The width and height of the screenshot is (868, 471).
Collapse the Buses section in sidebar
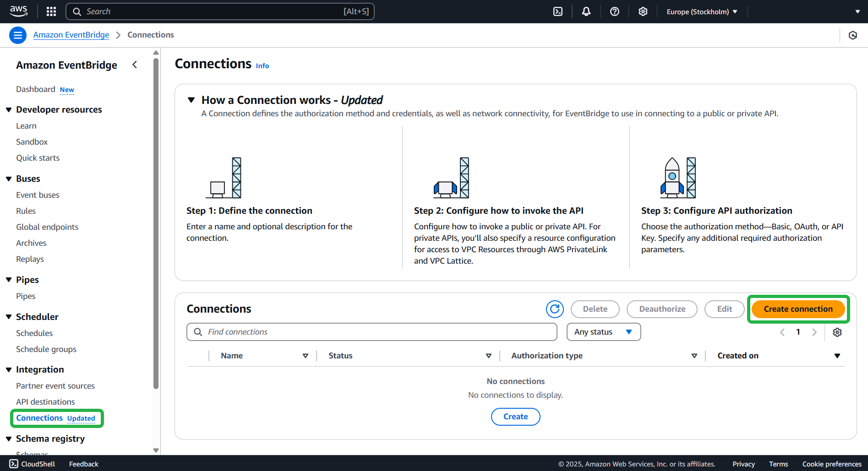pos(9,179)
